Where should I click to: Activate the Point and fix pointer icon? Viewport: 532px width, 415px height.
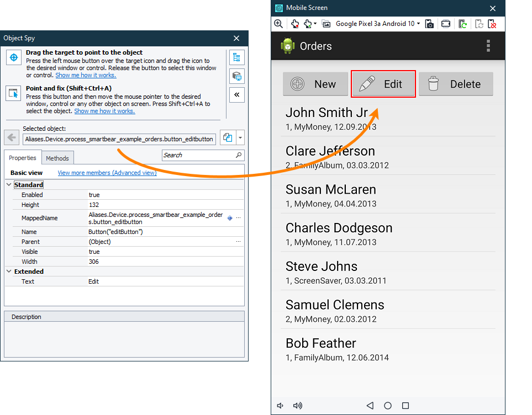[x=14, y=93]
